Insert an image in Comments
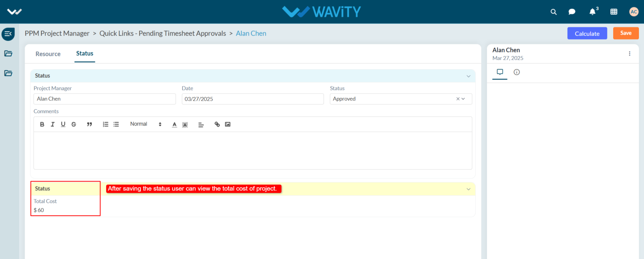 pyautogui.click(x=228, y=124)
